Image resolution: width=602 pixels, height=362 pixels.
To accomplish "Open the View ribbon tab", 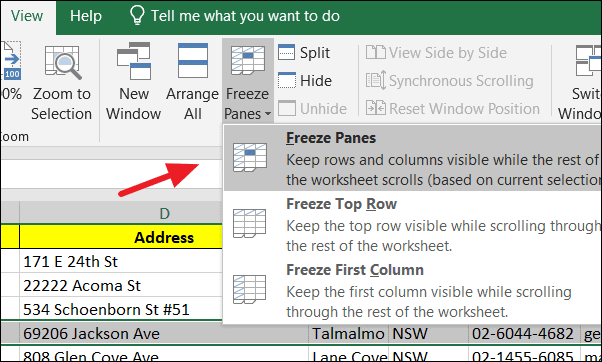I will [27, 16].
